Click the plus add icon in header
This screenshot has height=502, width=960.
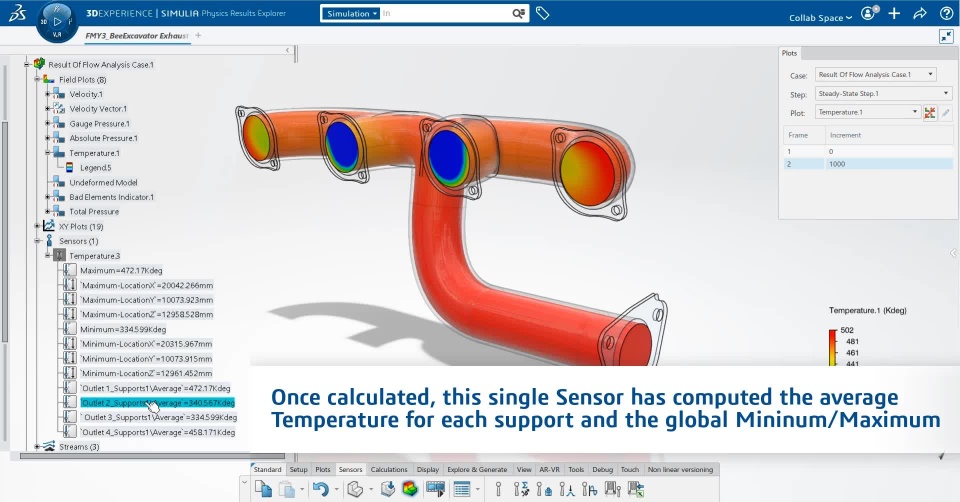coord(894,13)
